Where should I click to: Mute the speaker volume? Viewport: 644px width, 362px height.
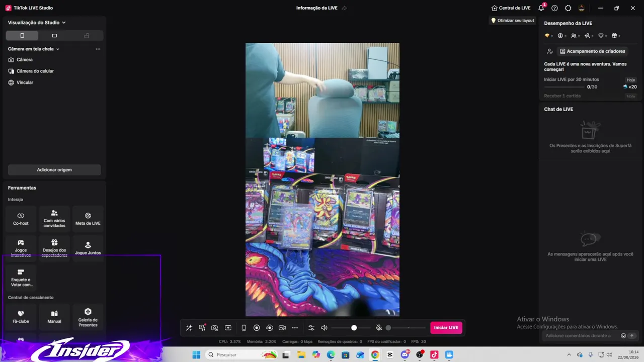324,328
